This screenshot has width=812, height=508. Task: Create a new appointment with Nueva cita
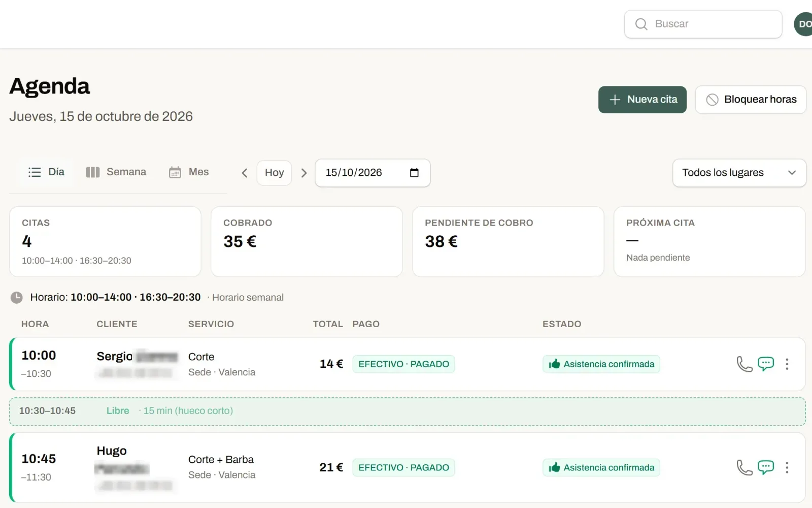(642, 100)
